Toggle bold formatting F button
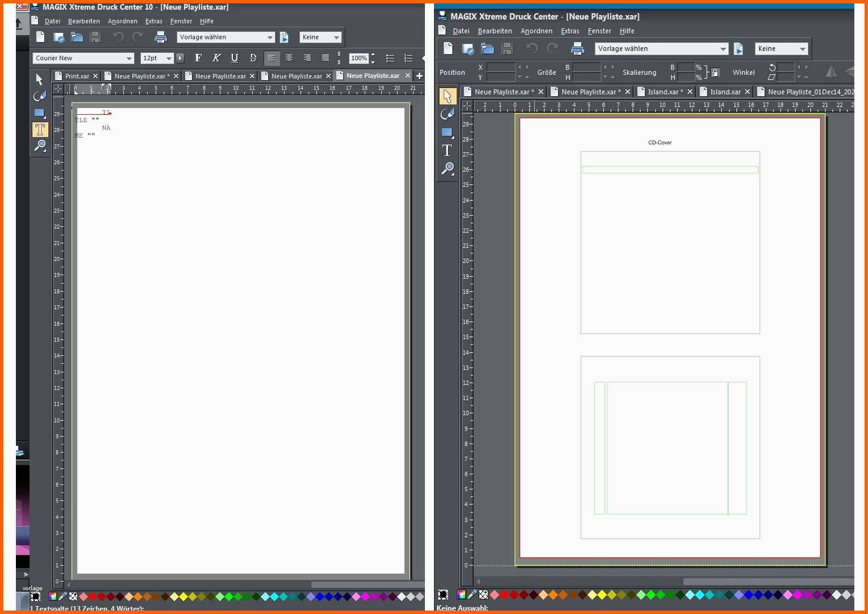 pos(198,58)
